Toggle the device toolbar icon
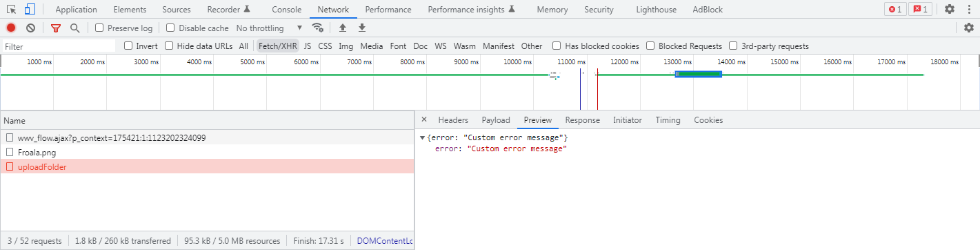 click(30, 10)
